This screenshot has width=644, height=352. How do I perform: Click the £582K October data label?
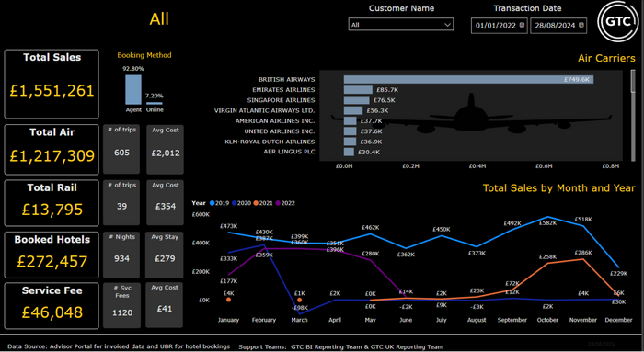coord(548,223)
